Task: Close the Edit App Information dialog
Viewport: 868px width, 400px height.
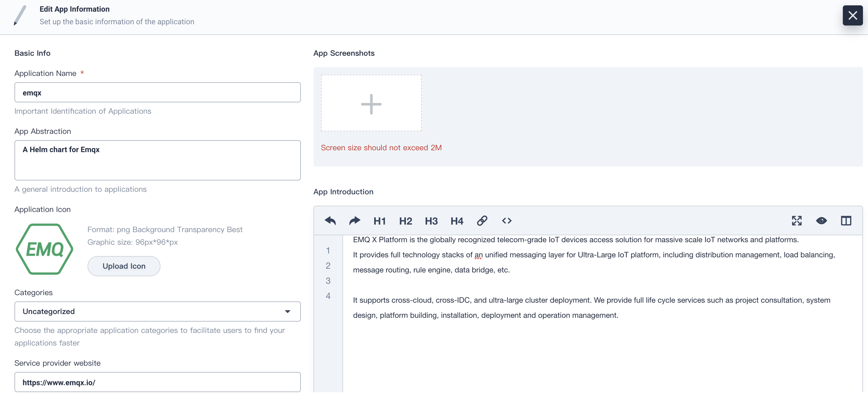Action: 853,15
